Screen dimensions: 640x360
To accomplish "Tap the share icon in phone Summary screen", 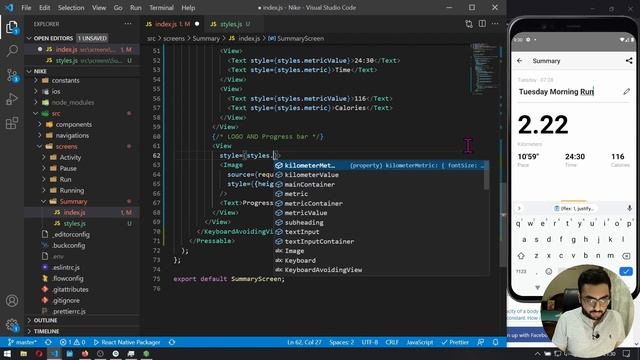I will coord(629,61).
